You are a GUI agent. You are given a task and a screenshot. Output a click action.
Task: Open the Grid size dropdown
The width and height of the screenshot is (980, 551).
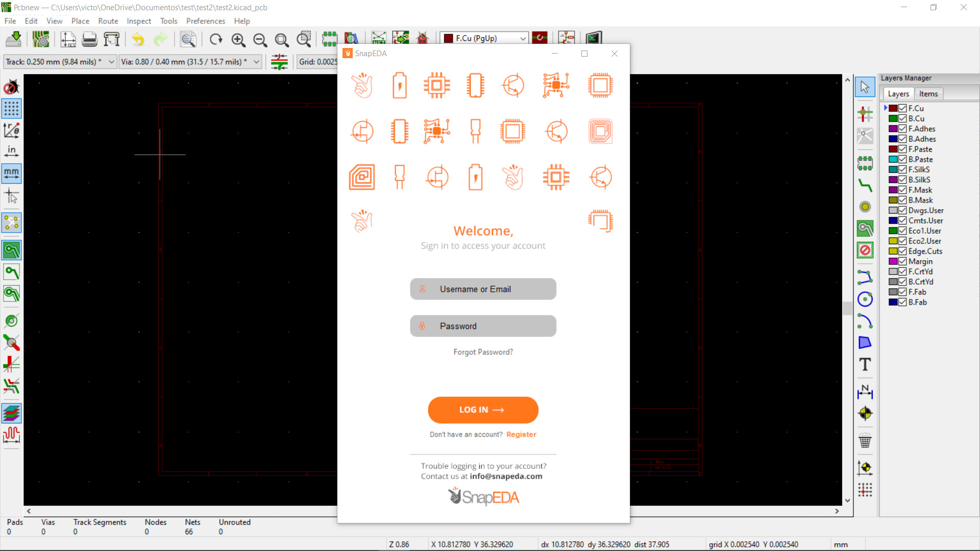[317, 62]
